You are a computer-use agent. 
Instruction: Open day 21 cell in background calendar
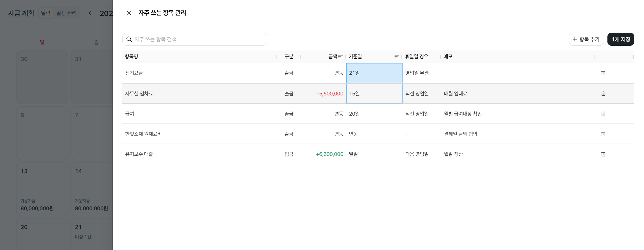tap(92, 234)
